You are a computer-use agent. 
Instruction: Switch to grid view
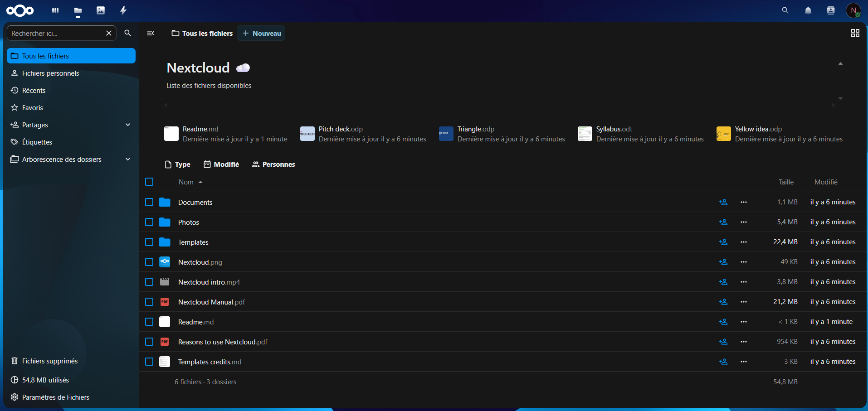tap(855, 33)
